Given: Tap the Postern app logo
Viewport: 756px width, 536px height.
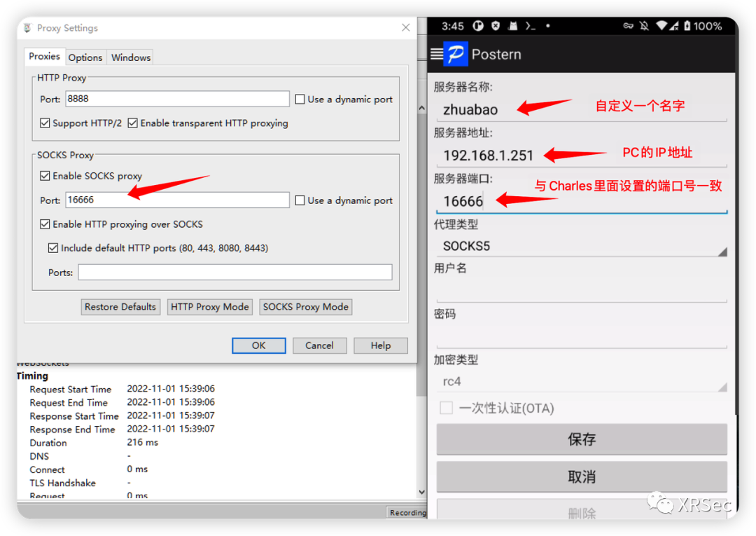Looking at the screenshot, I should tap(456, 54).
